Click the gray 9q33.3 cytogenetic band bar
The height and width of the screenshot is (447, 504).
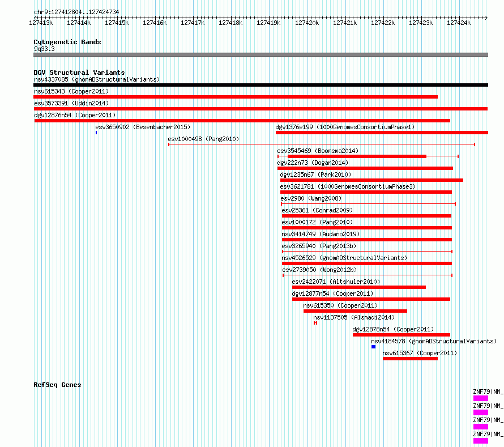click(x=260, y=55)
